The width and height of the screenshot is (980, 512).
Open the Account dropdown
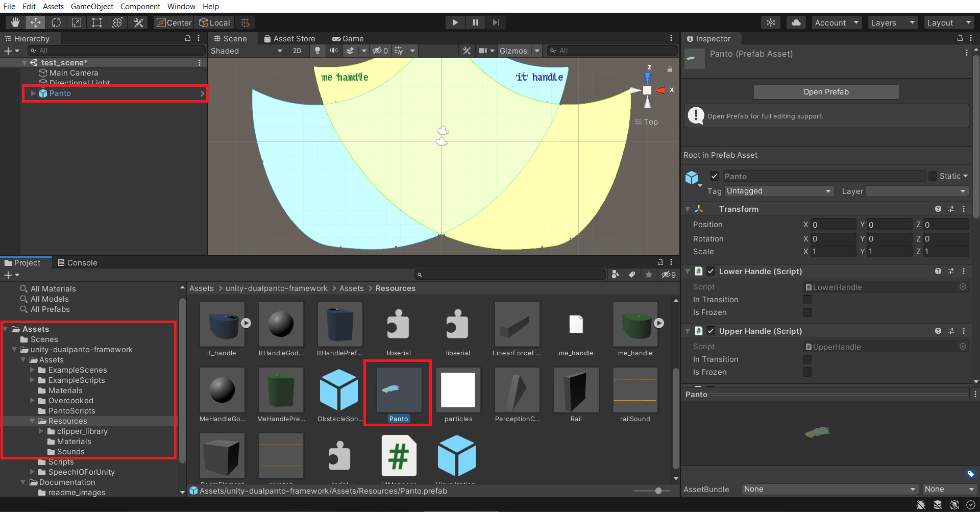click(836, 22)
